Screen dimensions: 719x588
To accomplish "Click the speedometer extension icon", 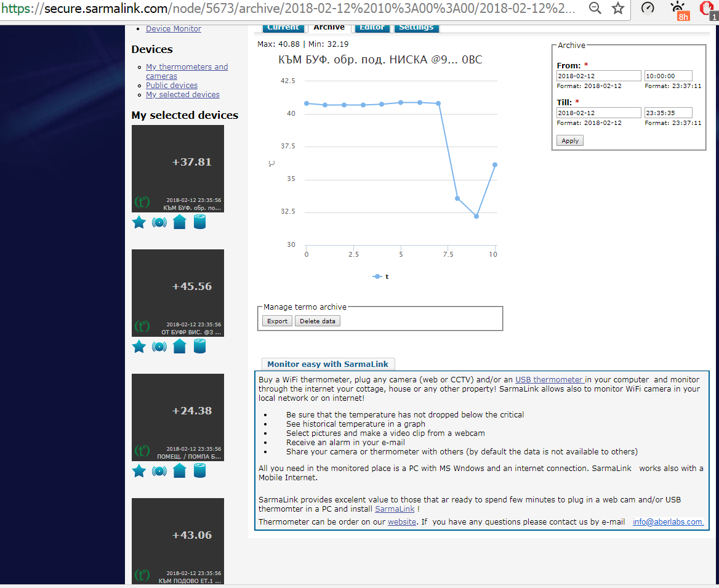I will coord(648,9).
